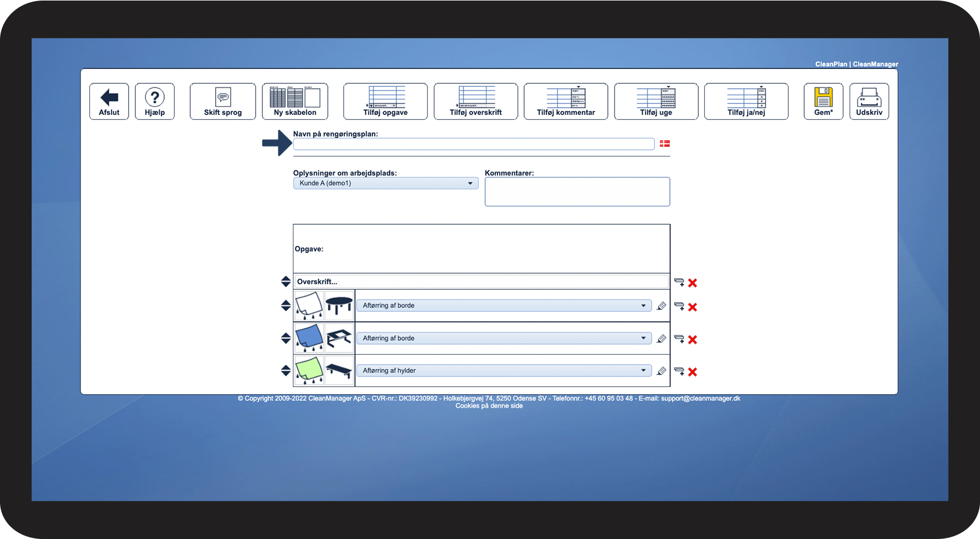Save the plan with the Gem floppy icon
Viewport: 980px width, 539px height.
pyautogui.click(x=824, y=101)
